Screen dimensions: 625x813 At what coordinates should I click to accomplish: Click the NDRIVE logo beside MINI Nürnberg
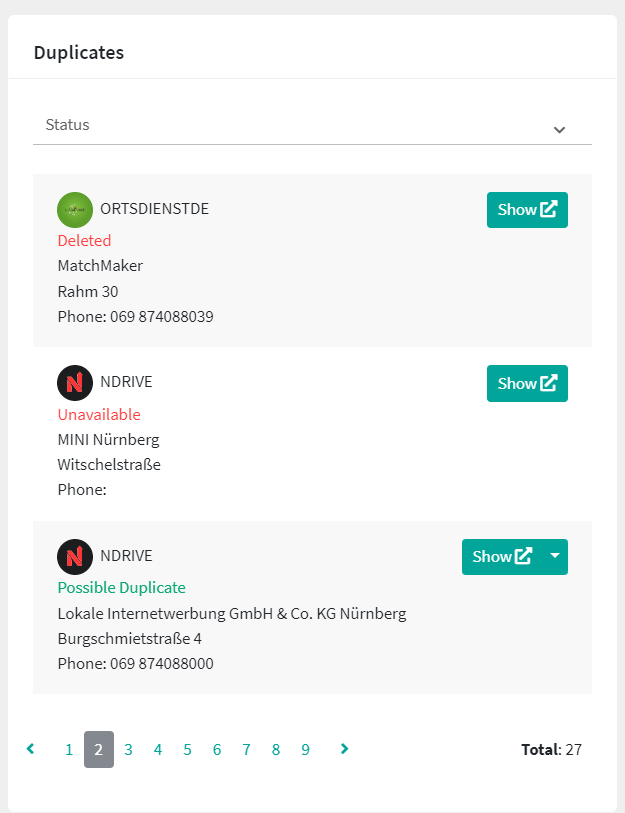point(75,383)
